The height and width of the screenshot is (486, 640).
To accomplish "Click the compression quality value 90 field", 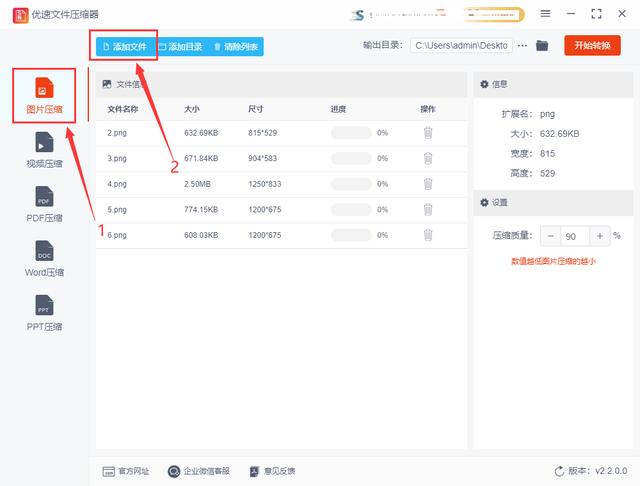I will pos(575,236).
